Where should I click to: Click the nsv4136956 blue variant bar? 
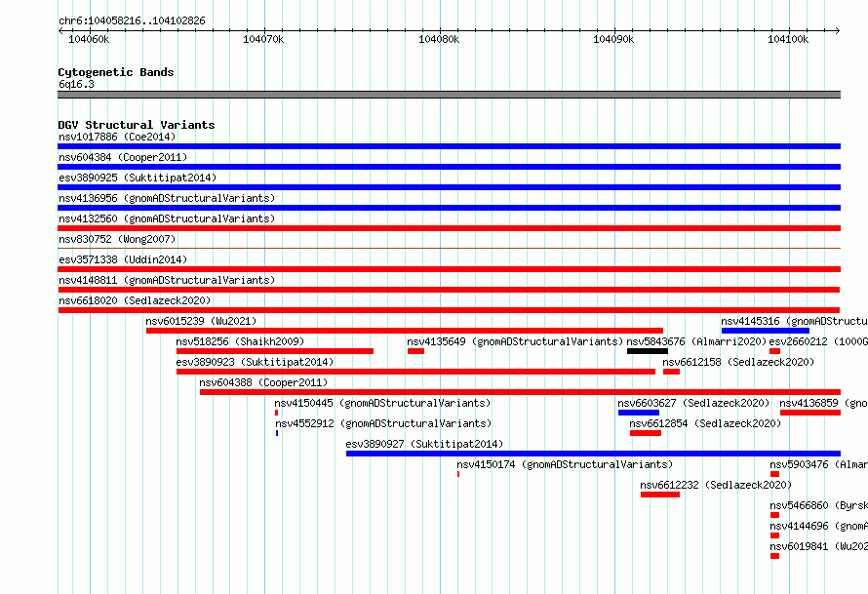pyautogui.click(x=449, y=208)
